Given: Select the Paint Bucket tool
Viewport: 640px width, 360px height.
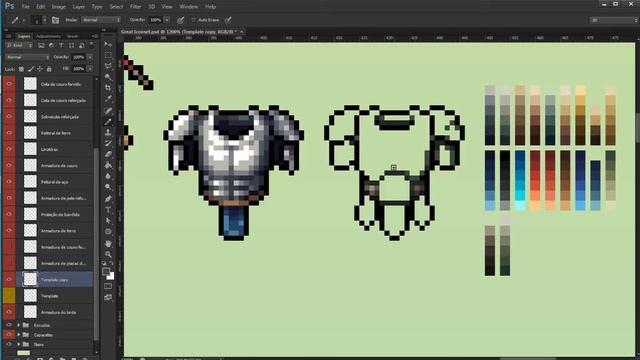Looking at the screenshot, I should point(108,166).
